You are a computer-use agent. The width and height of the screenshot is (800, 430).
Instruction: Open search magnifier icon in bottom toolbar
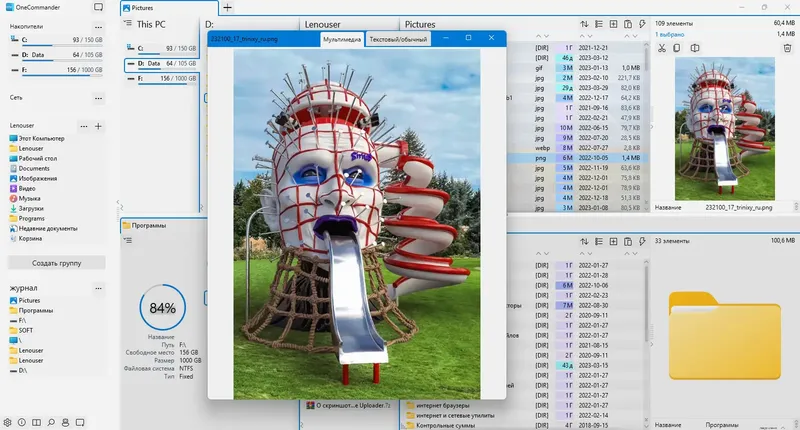tap(51, 422)
